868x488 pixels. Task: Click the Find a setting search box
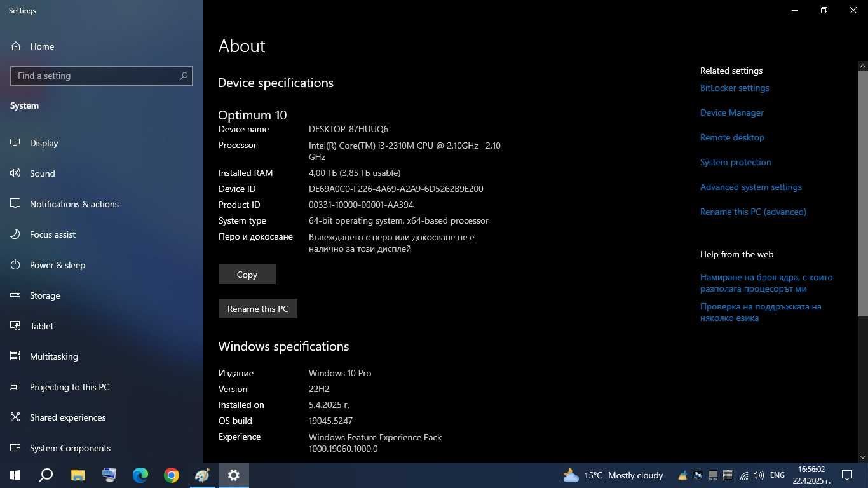[x=102, y=76]
